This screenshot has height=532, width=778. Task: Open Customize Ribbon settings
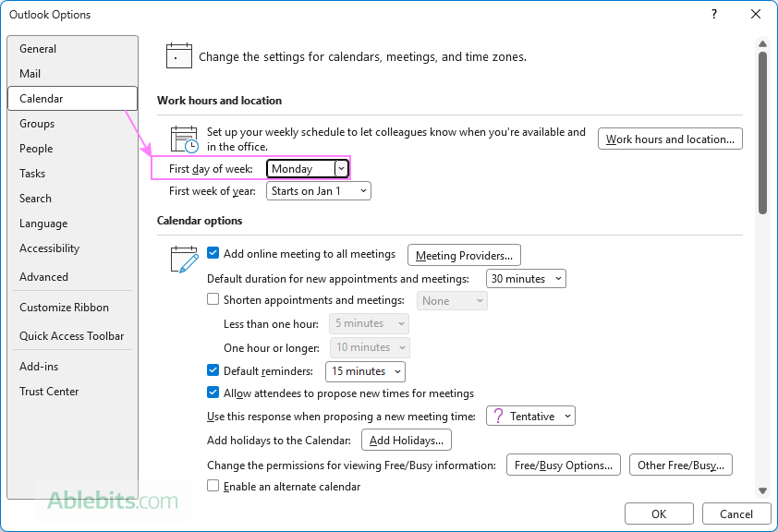[x=72, y=307]
